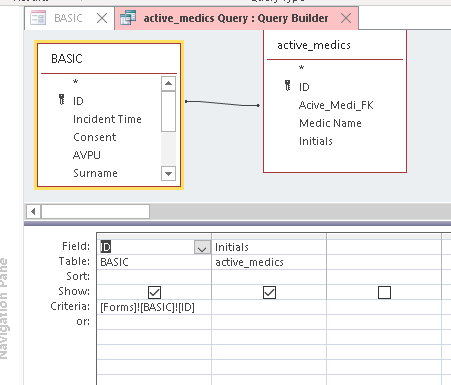Screen dimensions: 451x385
Task: Select ID field in active_medics table
Action: pyautogui.click(x=304, y=87)
